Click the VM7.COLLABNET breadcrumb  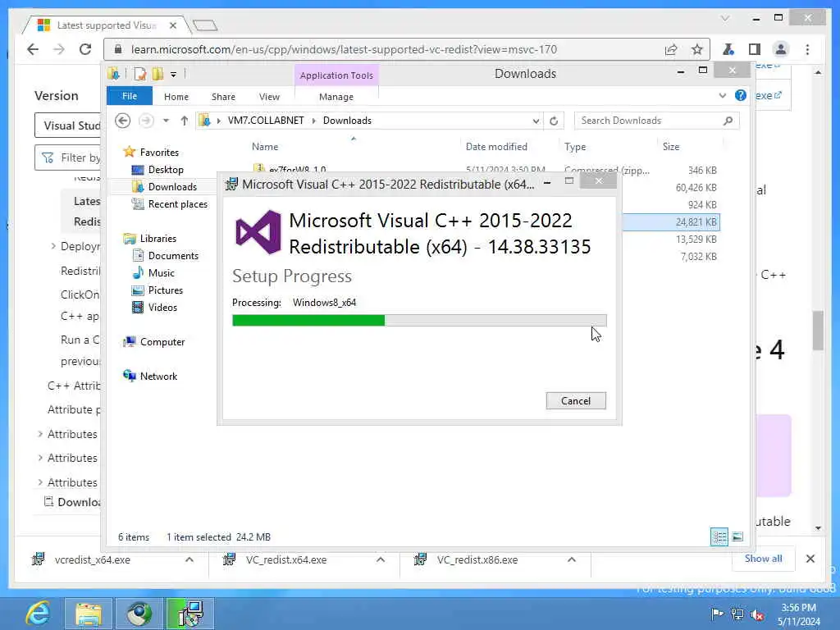click(266, 121)
